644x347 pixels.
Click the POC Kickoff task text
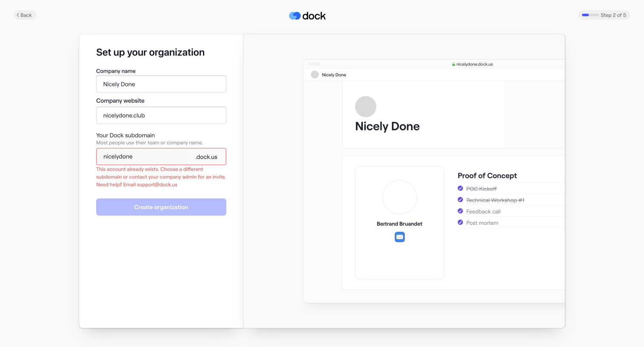[481, 189]
